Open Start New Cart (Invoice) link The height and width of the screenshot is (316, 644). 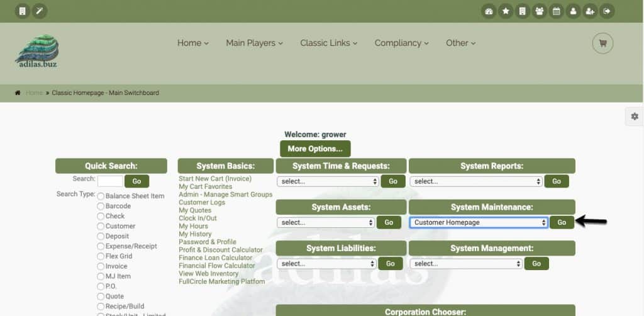point(215,179)
